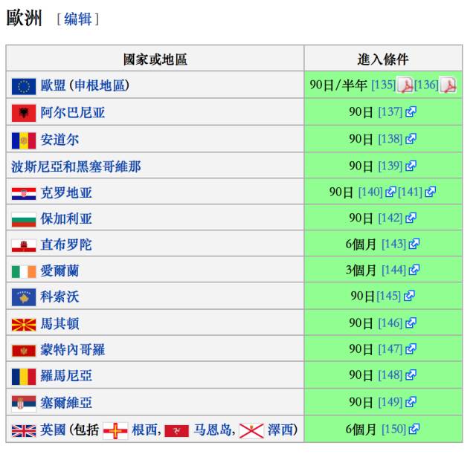Follow citation link [137] for Albania
Screen dimensions: 476x457
[390, 112]
